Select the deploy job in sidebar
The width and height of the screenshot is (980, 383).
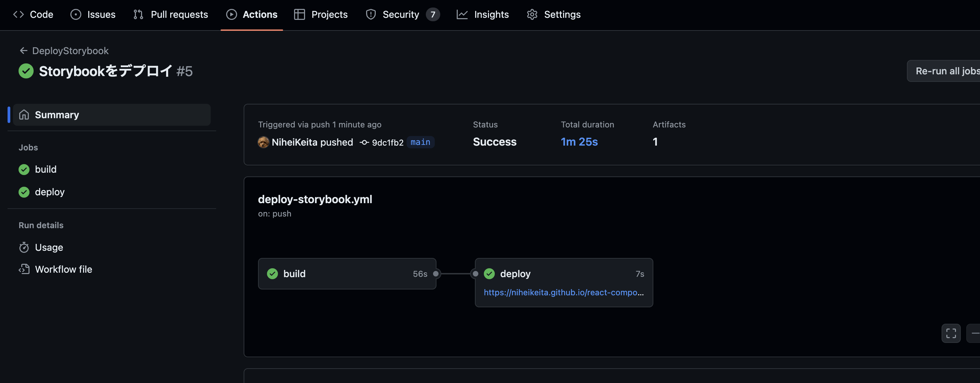(49, 192)
